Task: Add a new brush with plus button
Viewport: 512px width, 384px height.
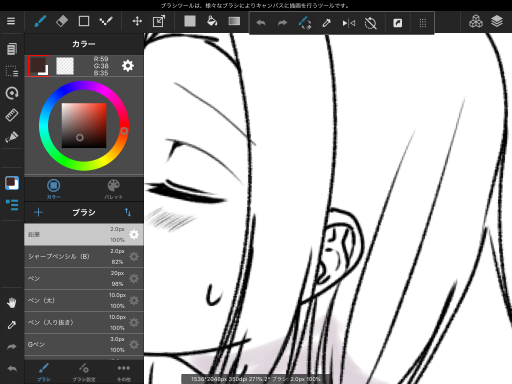Action: click(38, 212)
